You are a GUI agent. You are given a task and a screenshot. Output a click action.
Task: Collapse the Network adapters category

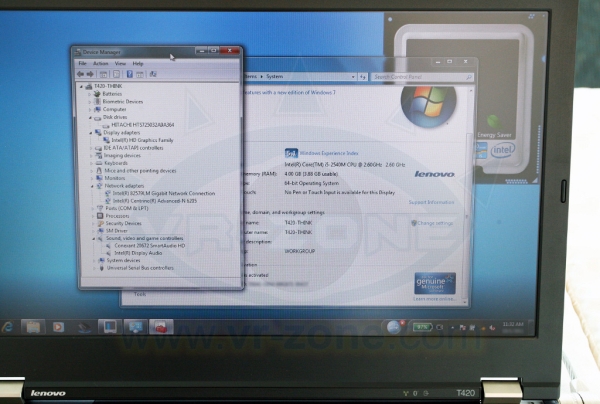pyautogui.click(x=93, y=186)
